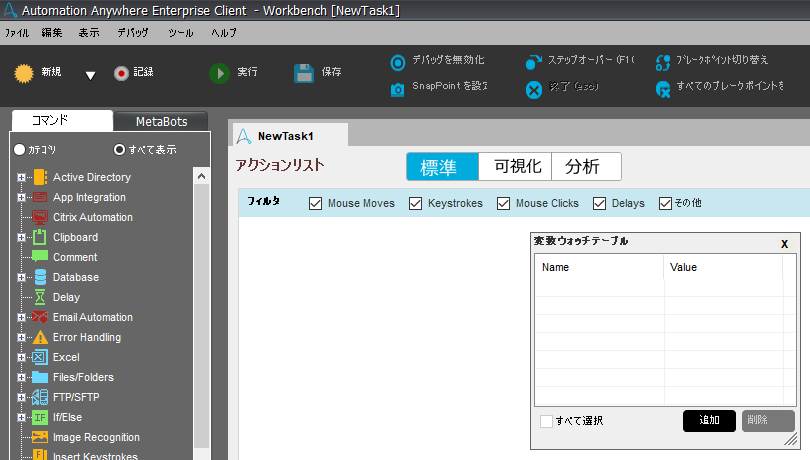This screenshot has width=810, height=460.
Task: Expand the Database tree node
Action: (21, 278)
